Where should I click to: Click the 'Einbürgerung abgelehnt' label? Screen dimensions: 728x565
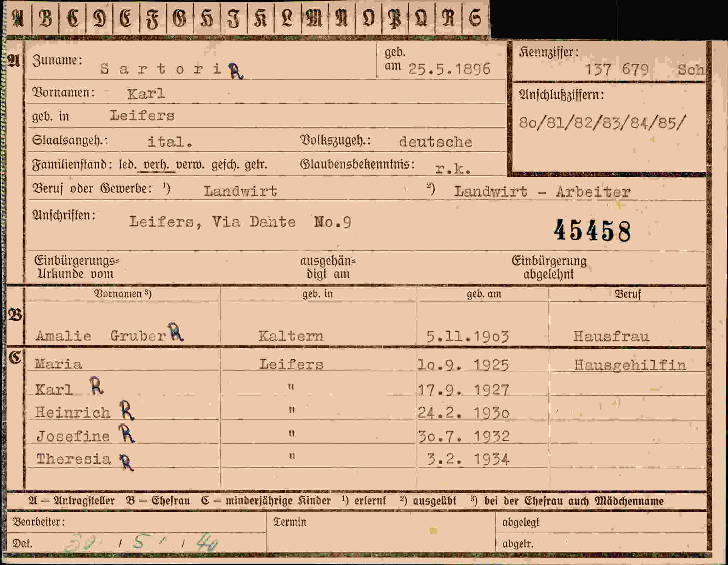tap(549, 268)
